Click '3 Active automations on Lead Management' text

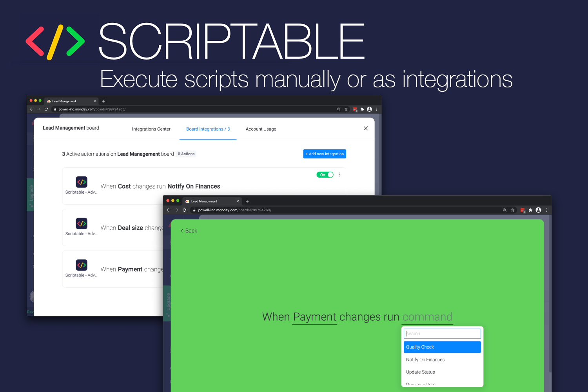tap(118, 154)
